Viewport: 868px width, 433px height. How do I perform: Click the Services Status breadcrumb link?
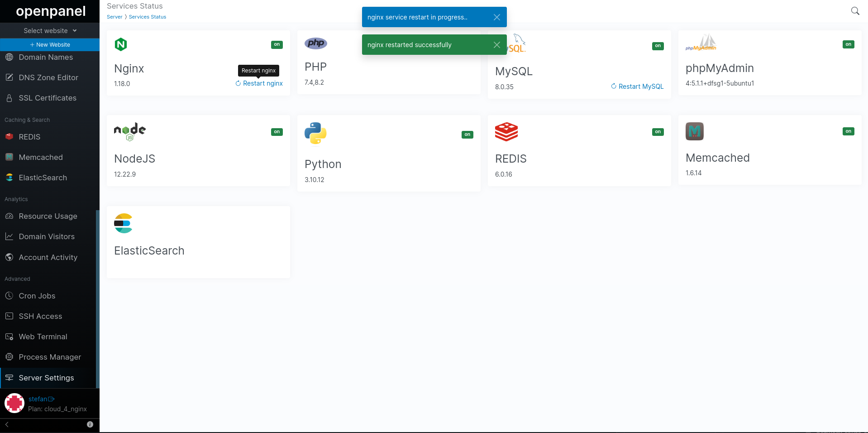pos(148,17)
